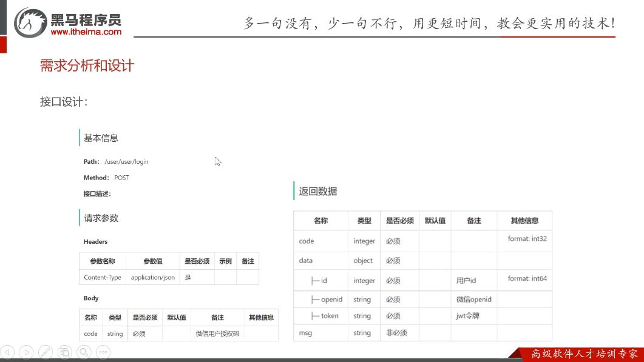This screenshot has width=644, height=362.
Task: Click the 默认值 header in Body table
Action: [x=177, y=317]
